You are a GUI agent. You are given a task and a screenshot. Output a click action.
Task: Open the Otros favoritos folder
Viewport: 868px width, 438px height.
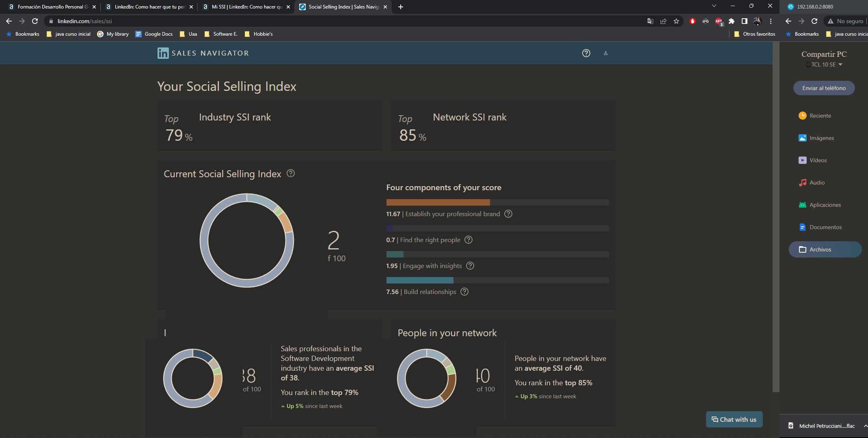[755, 34]
